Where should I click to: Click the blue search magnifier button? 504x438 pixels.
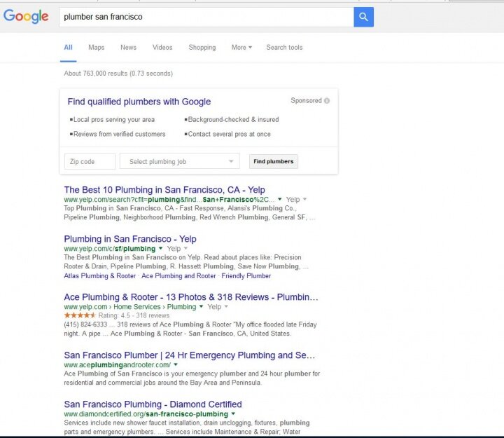tap(363, 17)
